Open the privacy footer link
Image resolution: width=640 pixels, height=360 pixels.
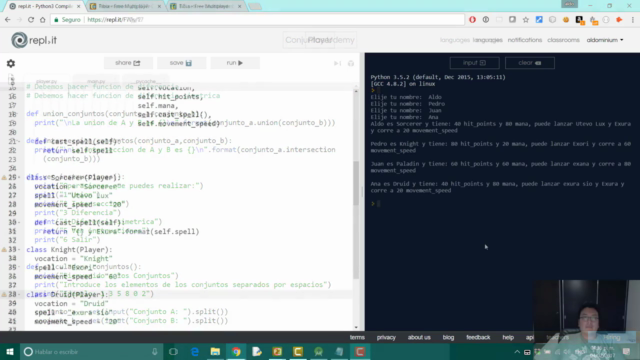pyautogui.click(x=386, y=338)
